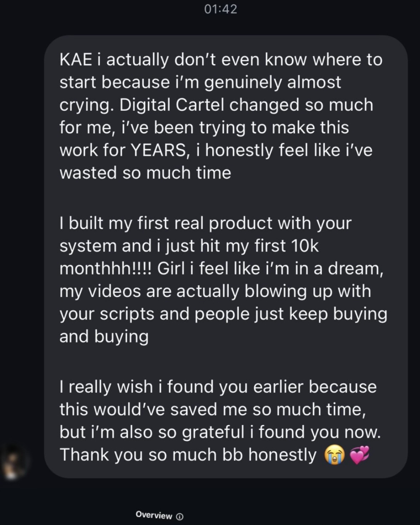Viewport: 420px width, 525px height.
Task: Click the info icon next to Overview
Action: (x=180, y=516)
